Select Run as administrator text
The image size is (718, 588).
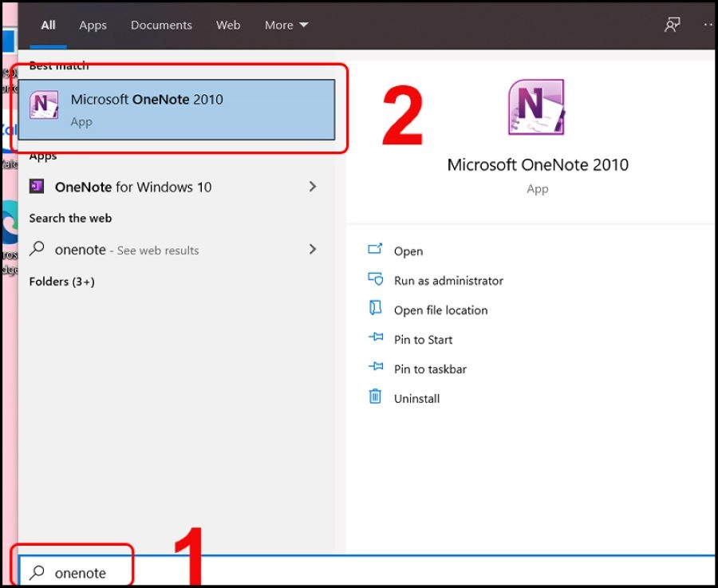(x=448, y=281)
